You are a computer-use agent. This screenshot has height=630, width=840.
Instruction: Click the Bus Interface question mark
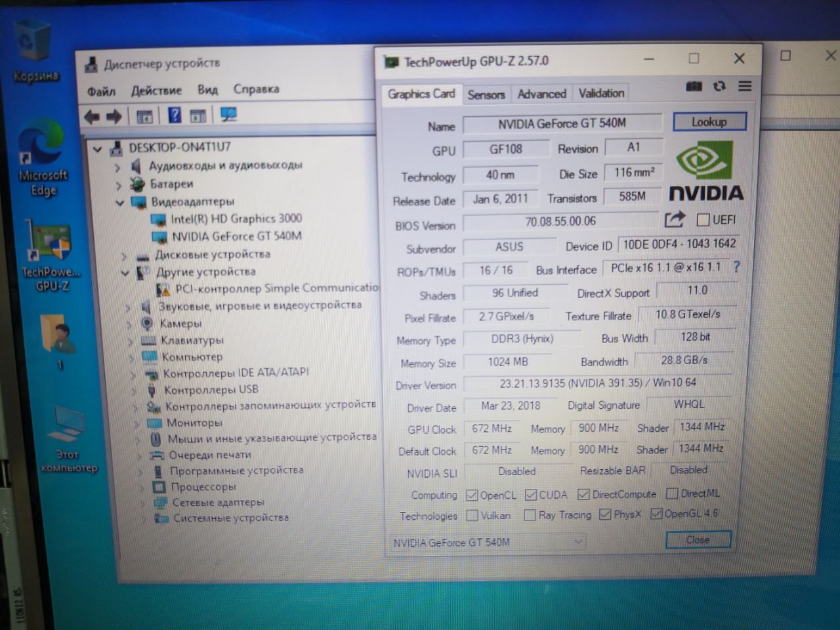pos(736,266)
